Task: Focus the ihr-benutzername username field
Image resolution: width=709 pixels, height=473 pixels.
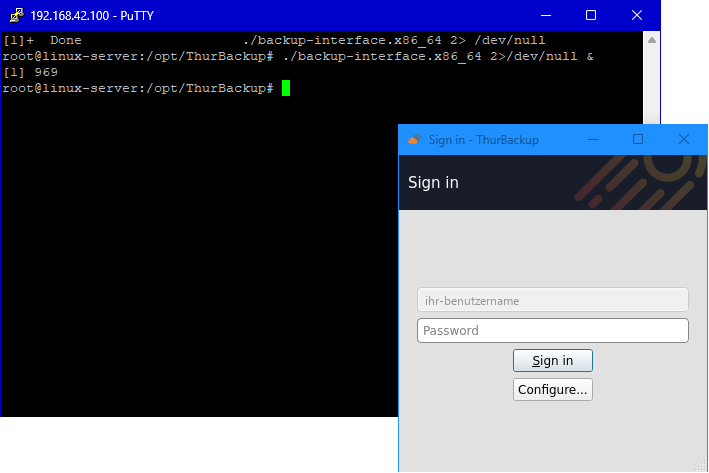Action: pos(553,300)
